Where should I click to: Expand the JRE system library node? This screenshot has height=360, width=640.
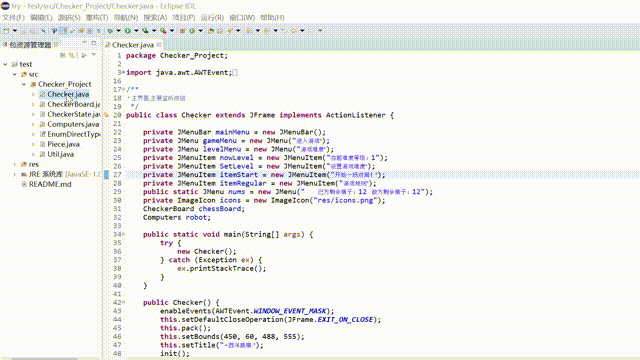(x=15, y=174)
